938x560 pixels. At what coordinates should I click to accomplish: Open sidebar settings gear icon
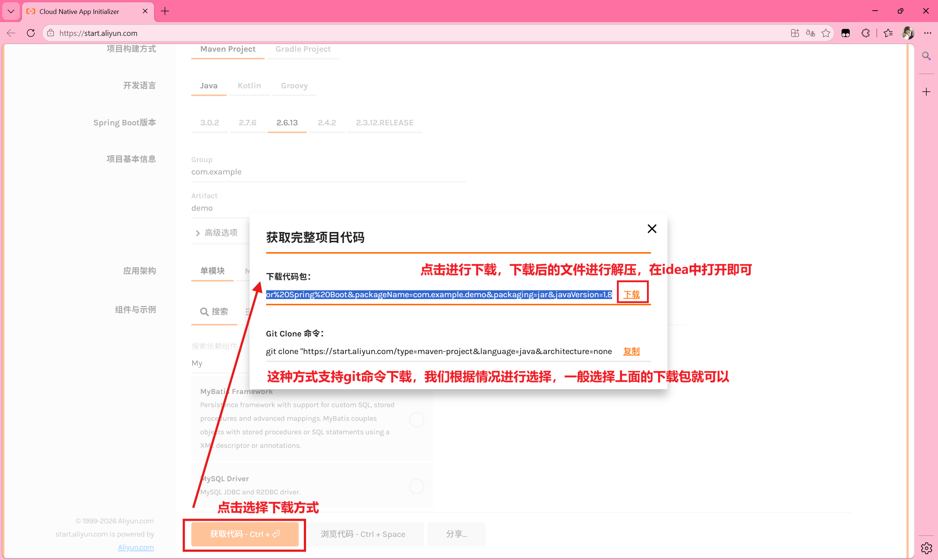point(926,548)
